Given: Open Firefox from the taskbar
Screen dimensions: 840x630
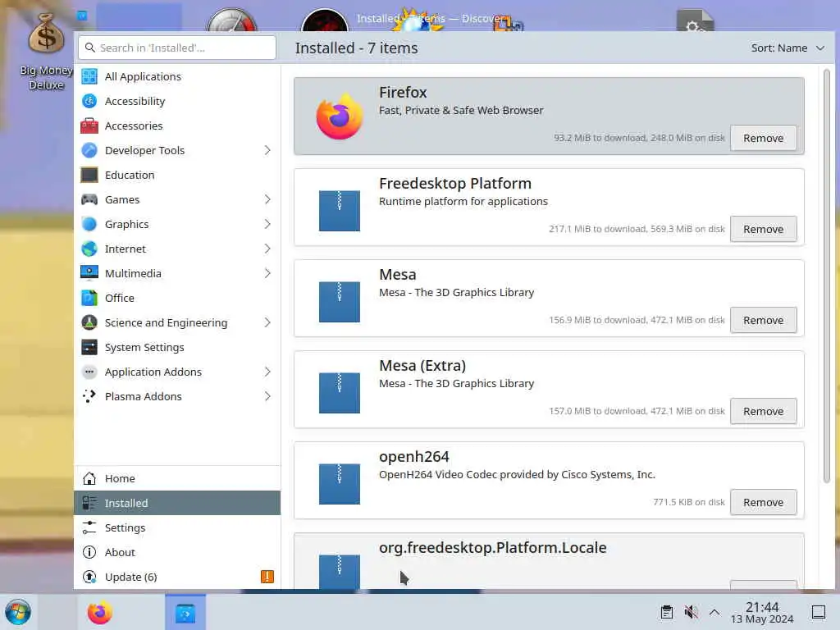Looking at the screenshot, I should pyautogui.click(x=99, y=612).
